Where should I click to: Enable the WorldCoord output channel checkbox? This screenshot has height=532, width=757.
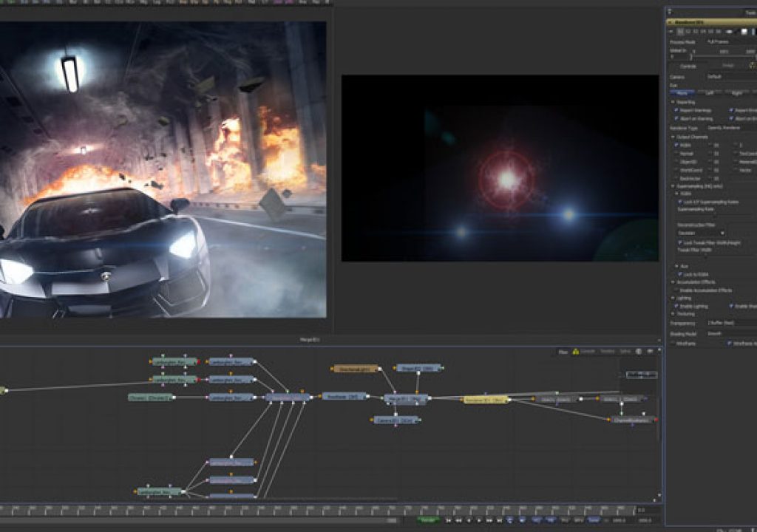click(676, 171)
